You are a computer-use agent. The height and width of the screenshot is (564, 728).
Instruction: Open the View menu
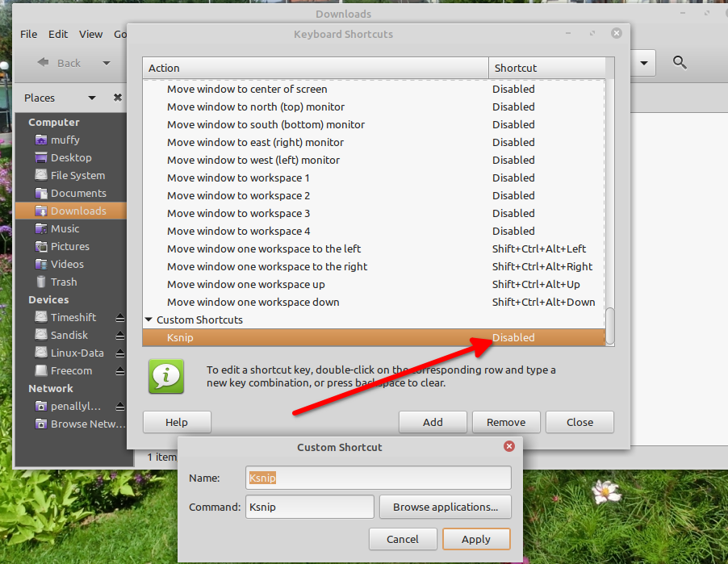click(90, 34)
